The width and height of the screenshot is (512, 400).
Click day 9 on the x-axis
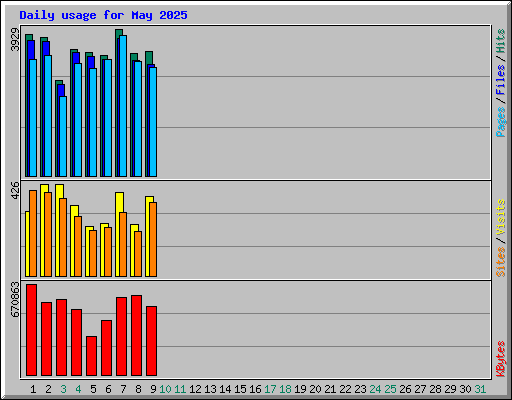tap(153, 389)
